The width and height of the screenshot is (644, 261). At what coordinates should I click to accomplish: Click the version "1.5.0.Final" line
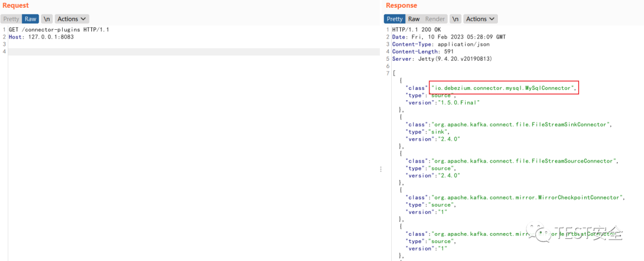(442, 103)
